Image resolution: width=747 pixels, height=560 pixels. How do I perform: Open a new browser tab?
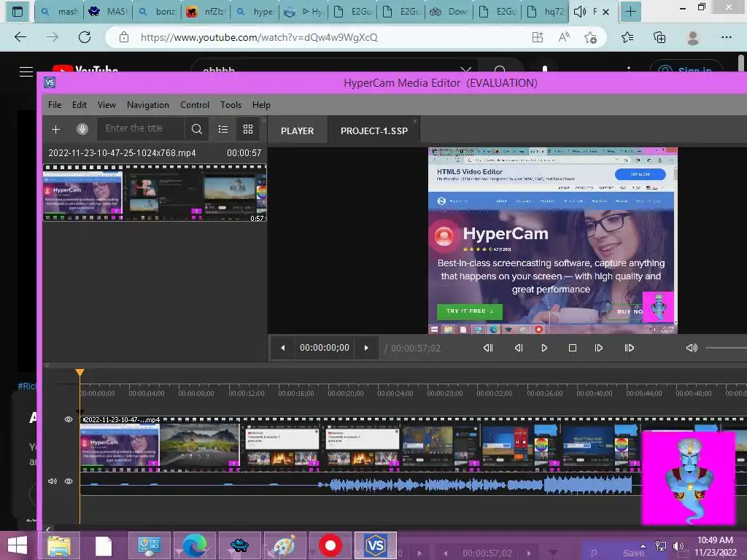coord(630,12)
